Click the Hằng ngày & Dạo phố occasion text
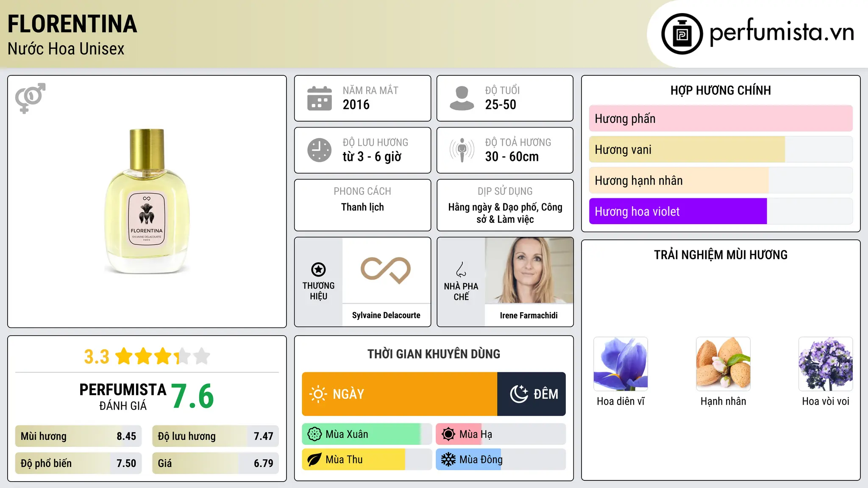The image size is (868, 488). [505, 213]
